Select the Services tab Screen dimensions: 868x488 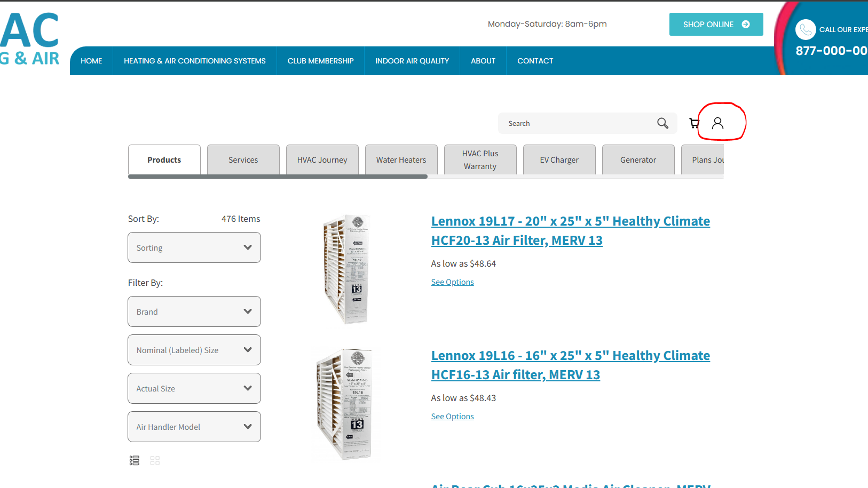point(243,159)
